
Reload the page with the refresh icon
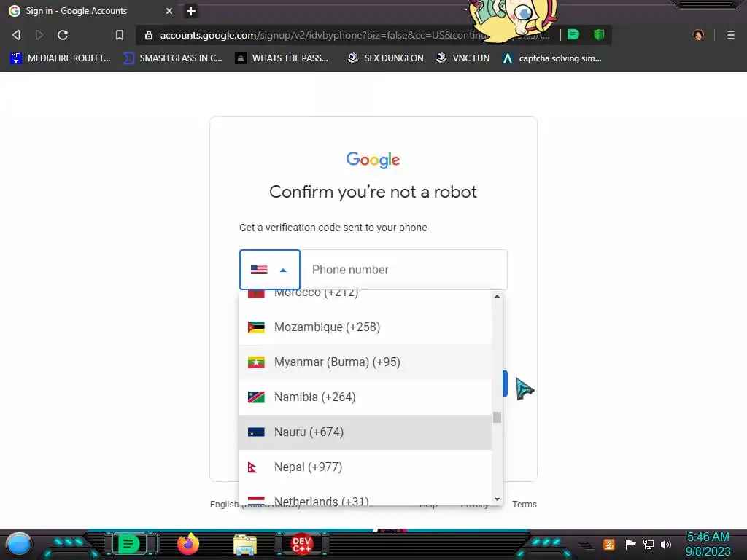(x=63, y=35)
